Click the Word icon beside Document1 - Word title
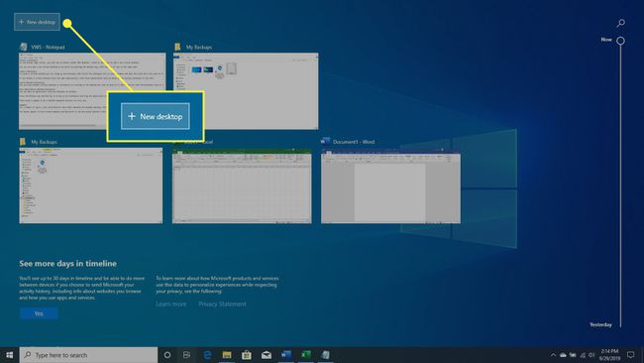This screenshot has height=363, width=644. 325,141
